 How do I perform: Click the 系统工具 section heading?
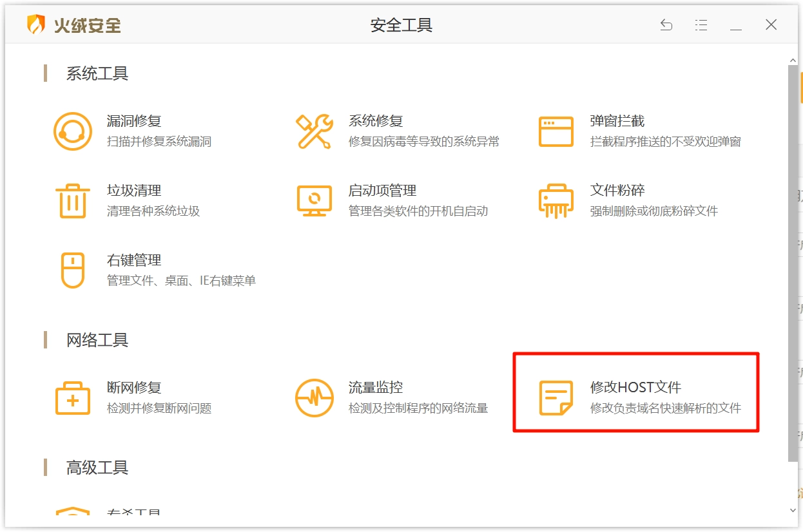(97, 73)
